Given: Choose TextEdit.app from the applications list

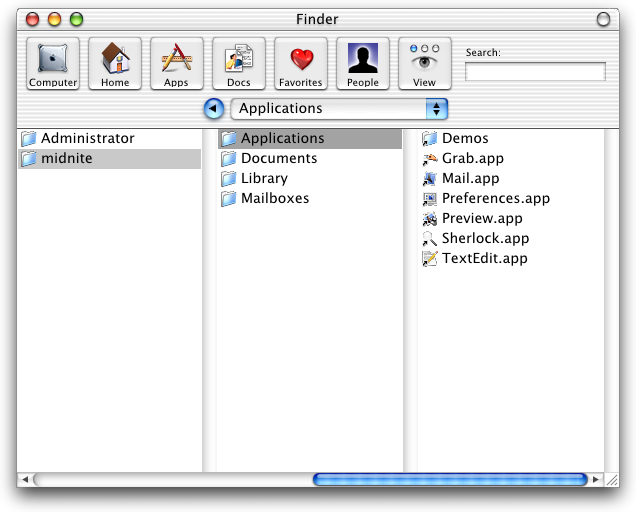Looking at the screenshot, I should tap(484, 259).
